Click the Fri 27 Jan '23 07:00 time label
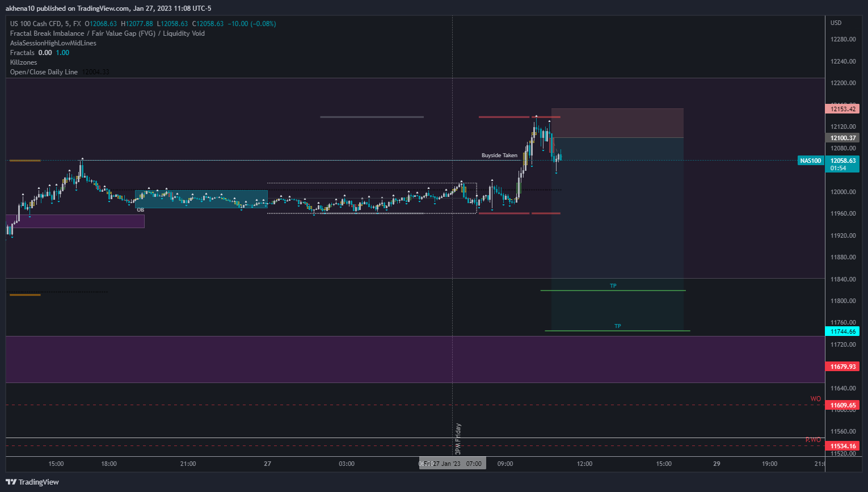 pos(453,464)
